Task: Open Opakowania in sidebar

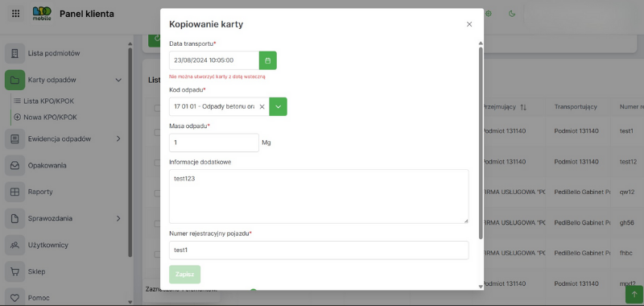Action: pyautogui.click(x=47, y=166)
